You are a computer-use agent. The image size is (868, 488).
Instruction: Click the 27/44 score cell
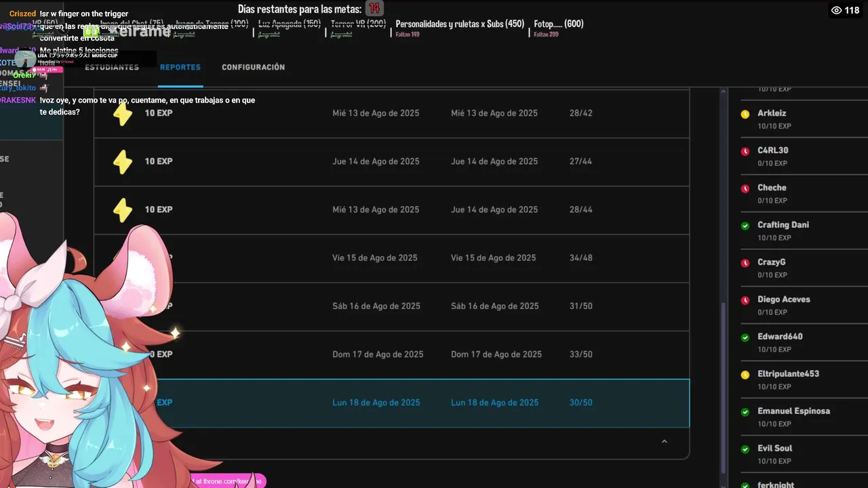(x=581, y=161)
